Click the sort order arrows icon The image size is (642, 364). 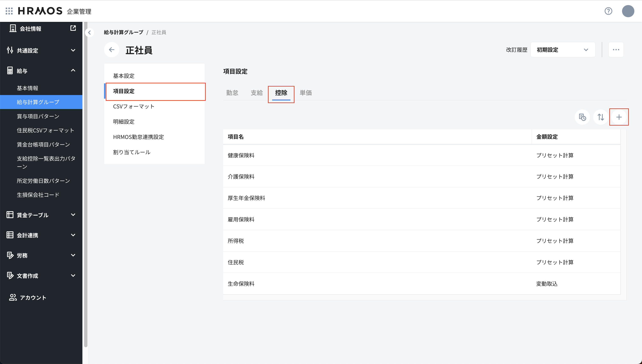click(600, 117)
